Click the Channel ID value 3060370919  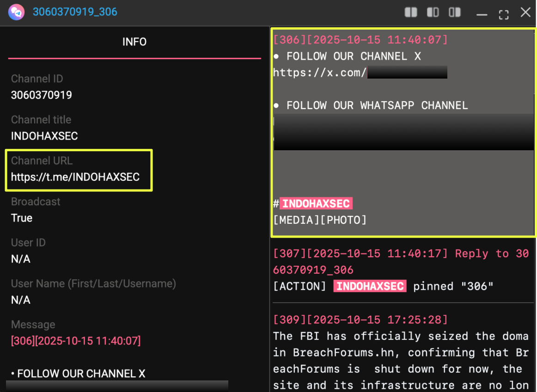point(42,95)
